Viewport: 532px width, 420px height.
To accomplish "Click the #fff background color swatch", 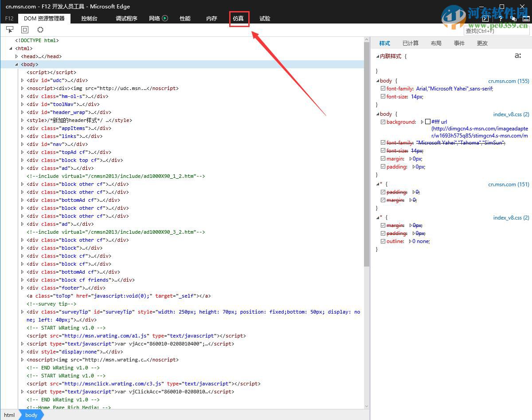I will 427,122.
